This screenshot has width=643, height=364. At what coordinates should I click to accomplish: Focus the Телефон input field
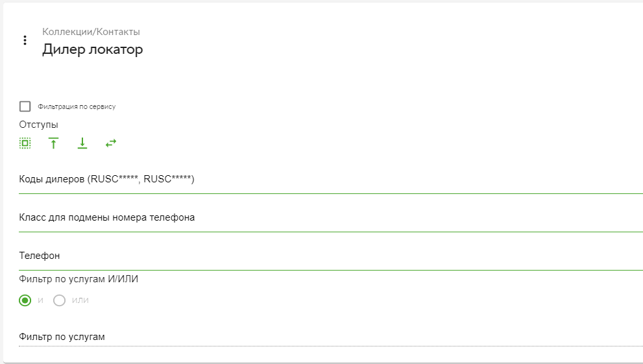pos(331,256)
